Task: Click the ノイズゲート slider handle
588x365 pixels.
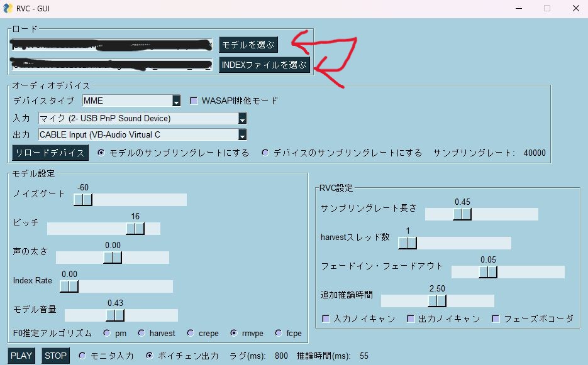Action: point(82,200)
